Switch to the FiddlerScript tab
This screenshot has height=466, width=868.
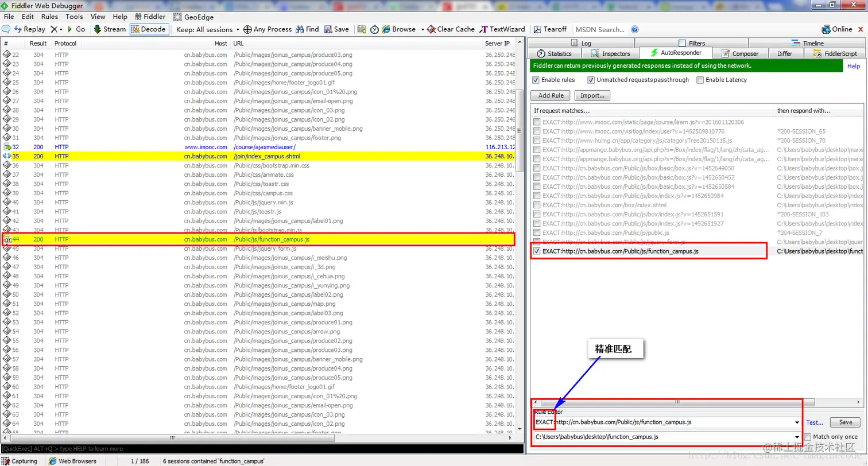835,53
